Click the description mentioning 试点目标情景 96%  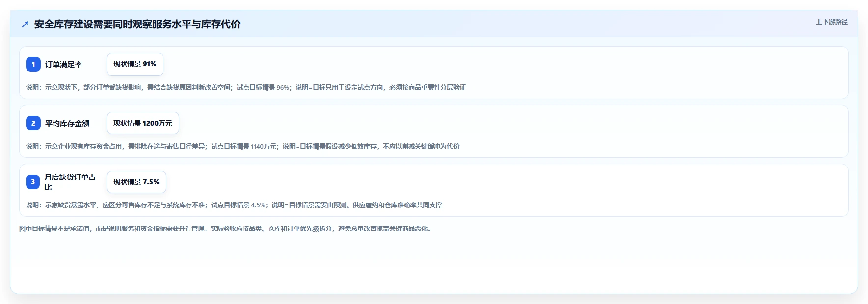tap(246, 87)
